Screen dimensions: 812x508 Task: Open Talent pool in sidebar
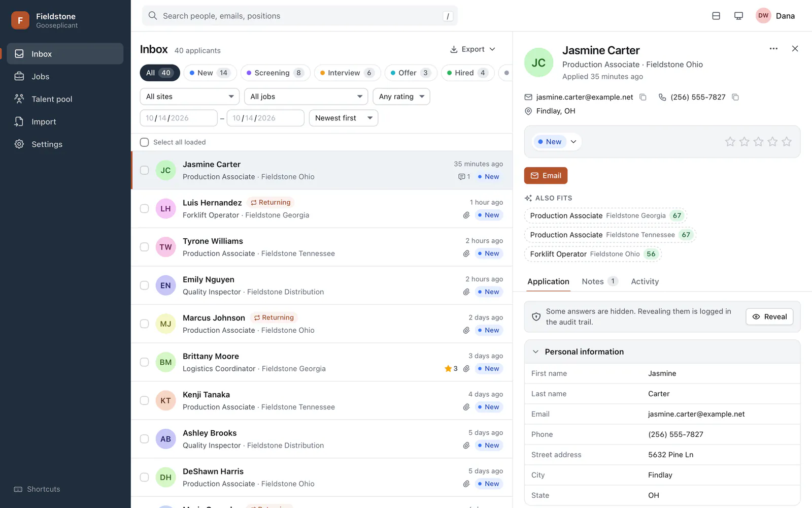coord(65,99)
